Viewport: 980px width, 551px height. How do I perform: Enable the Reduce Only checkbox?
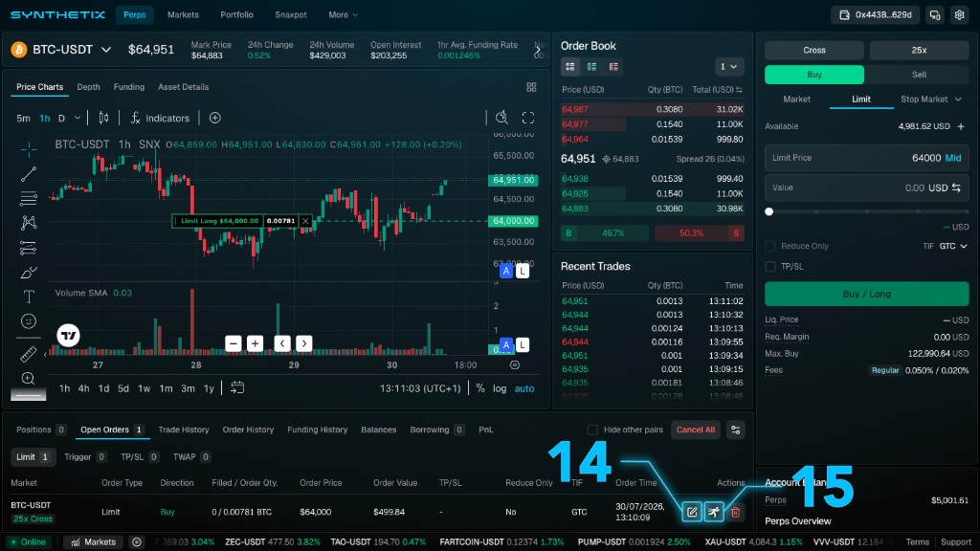point(770,246)
